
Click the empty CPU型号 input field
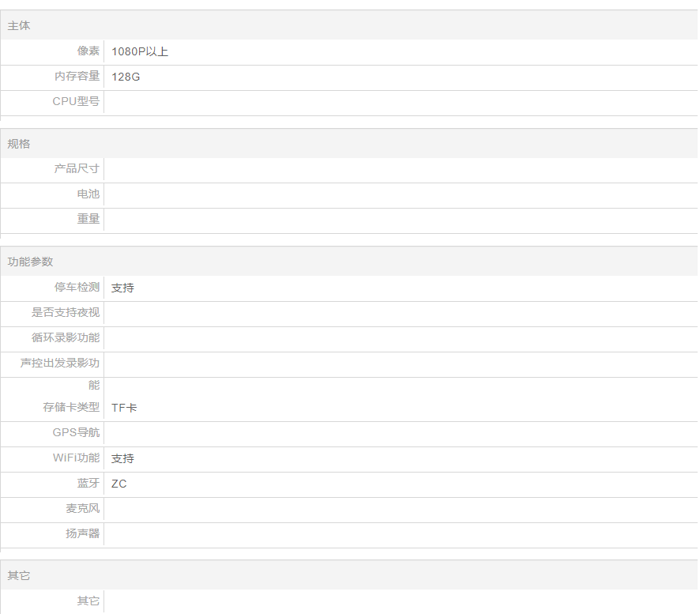click(x=399, y=102)
